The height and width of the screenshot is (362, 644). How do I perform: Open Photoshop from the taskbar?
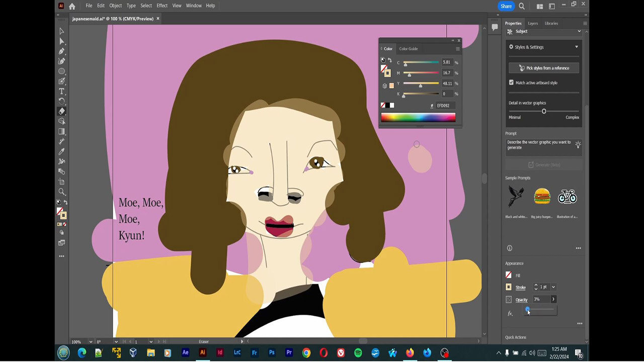[272, 353]
